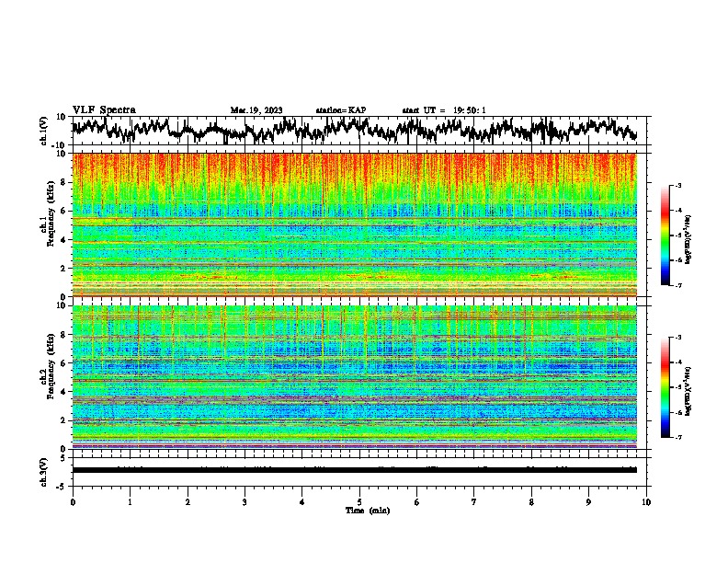Click time-axis tick label "9"

[588, 502]
